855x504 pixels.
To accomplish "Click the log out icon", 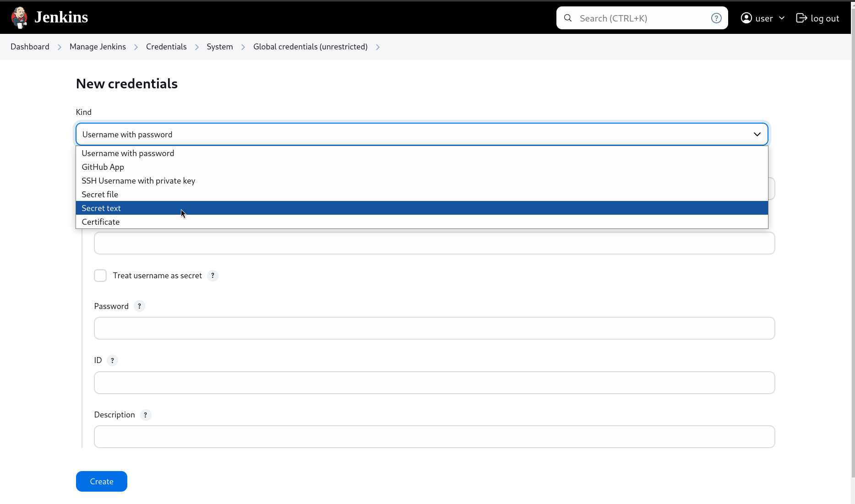I will (x=801, y=18).
